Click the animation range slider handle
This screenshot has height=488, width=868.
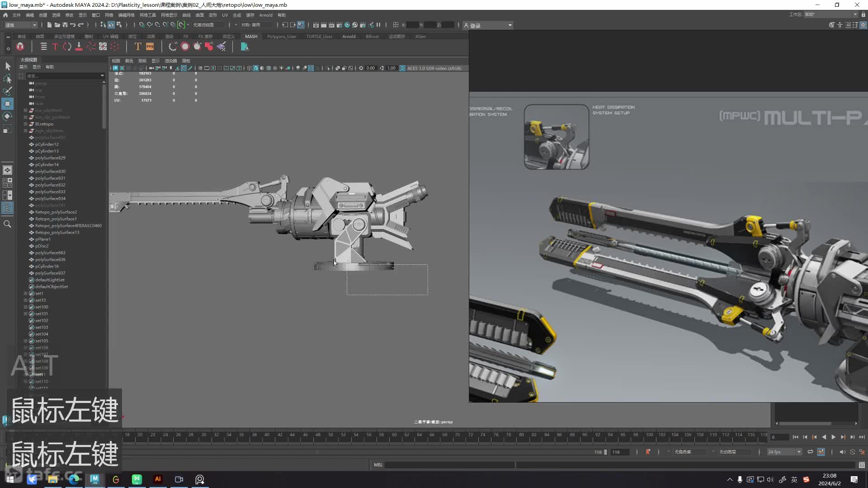point(605,452)
